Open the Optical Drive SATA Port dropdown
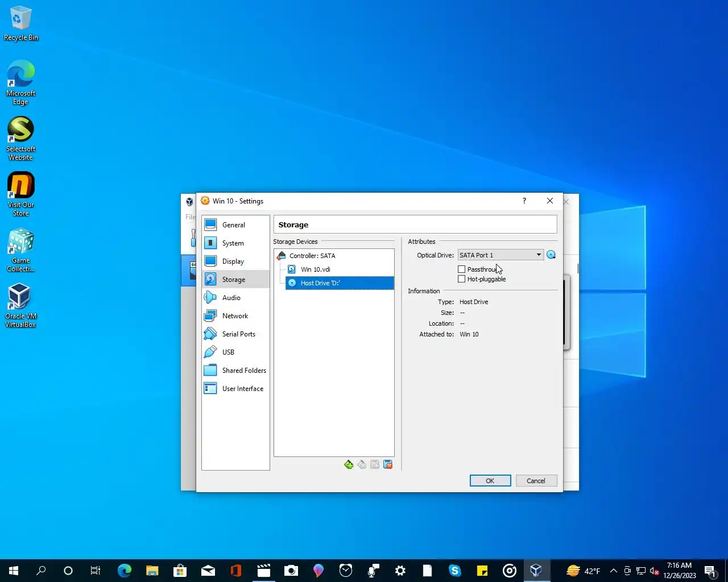Screen dimensions: 728x582 tap(500, 255)
